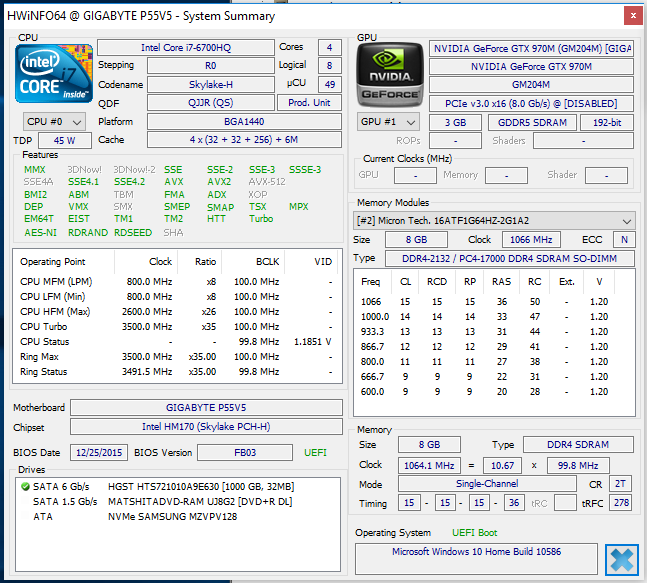The height and width of the screenshot is (583, 647).
Task: Click the cache value 4 x (32 + 32 + 256) + 6M
Action: coord(244,139)
